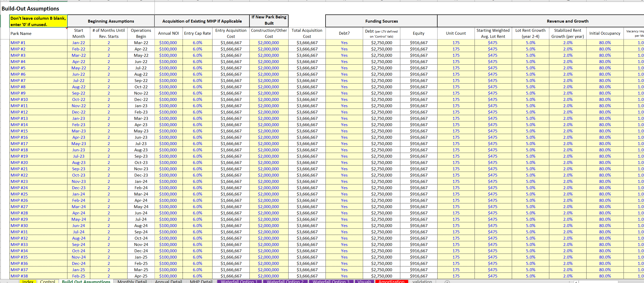Click $1,666,667 entry cost for MHP #9
Viewport: 644px width, 283px height.
pos(231,93)
